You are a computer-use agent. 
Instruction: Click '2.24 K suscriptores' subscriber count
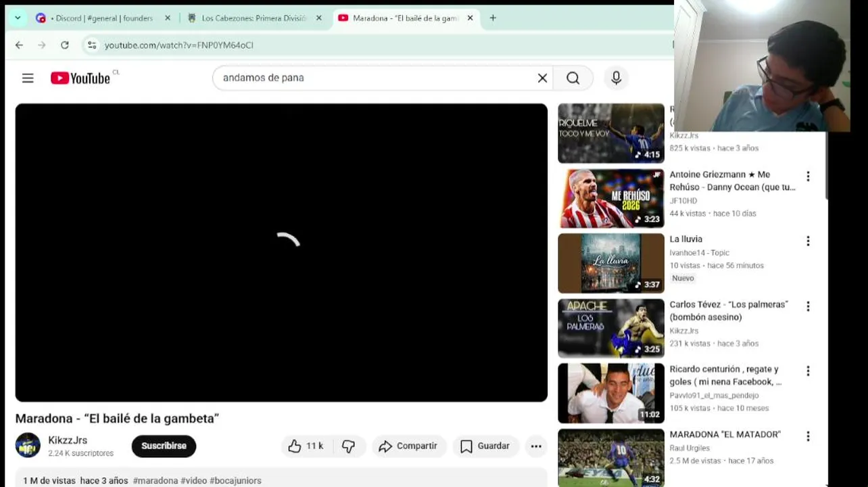(x=80, y=453)
